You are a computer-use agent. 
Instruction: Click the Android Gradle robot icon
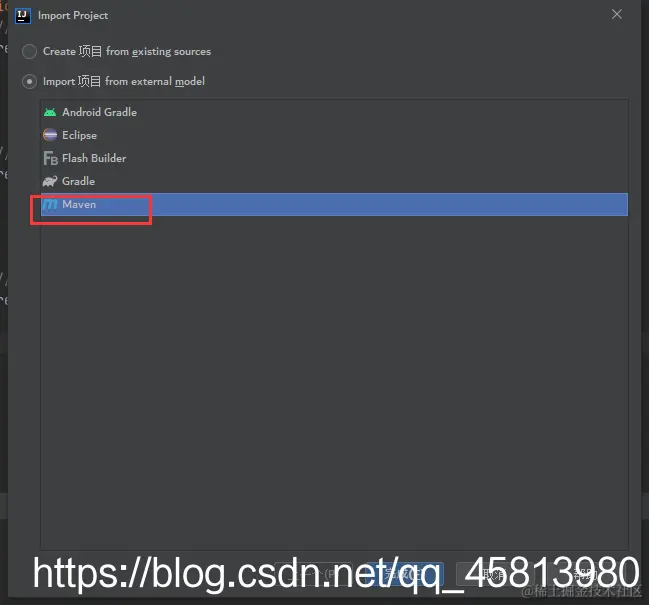(50, 112)
